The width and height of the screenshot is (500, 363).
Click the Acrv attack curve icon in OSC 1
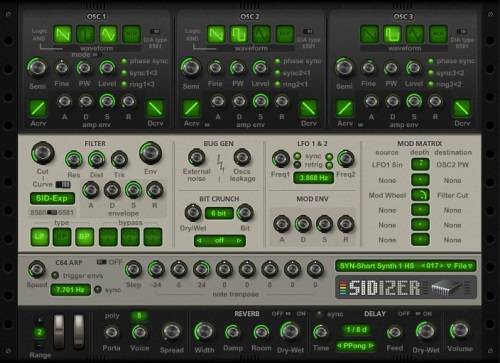38,108
